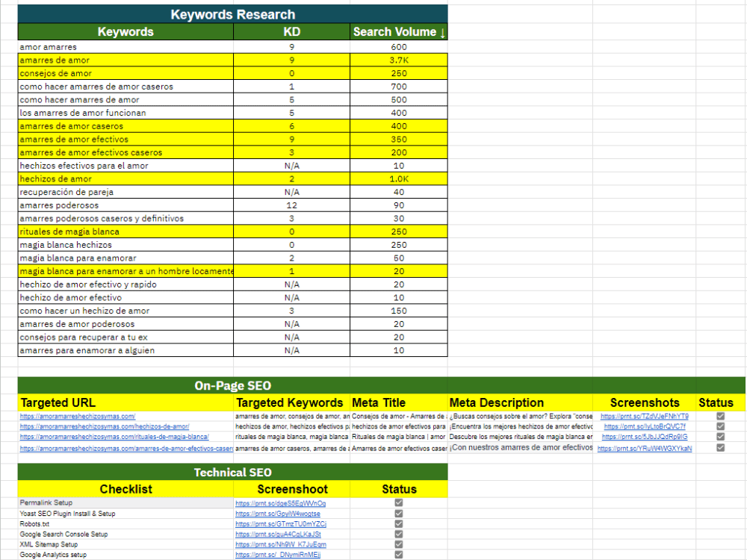Image resolution: width=747 pixels, height=560 pixels.
Task: Toggle status checkbox for homepage URL row
Action: coord(720,416)
